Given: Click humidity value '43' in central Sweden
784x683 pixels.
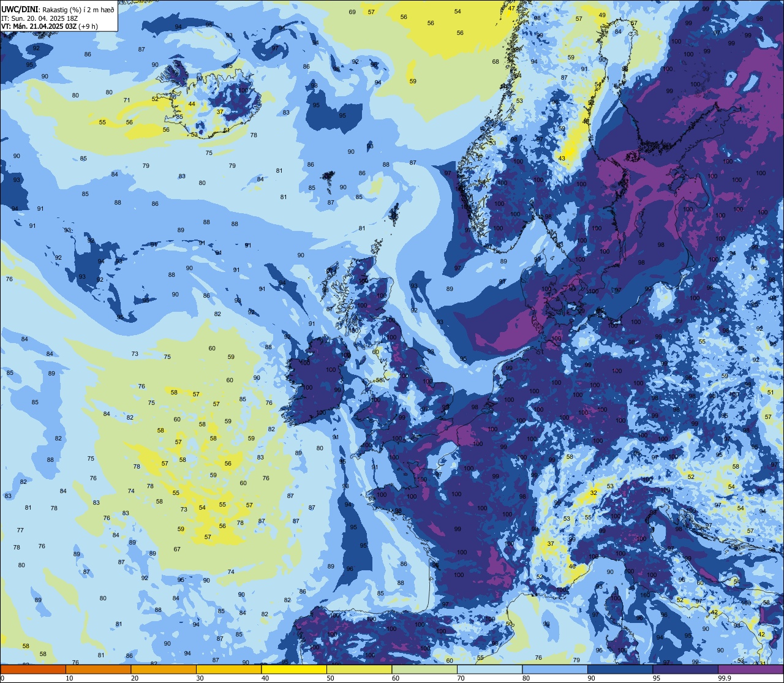Looking at the screenshot, I should point(562,159).
